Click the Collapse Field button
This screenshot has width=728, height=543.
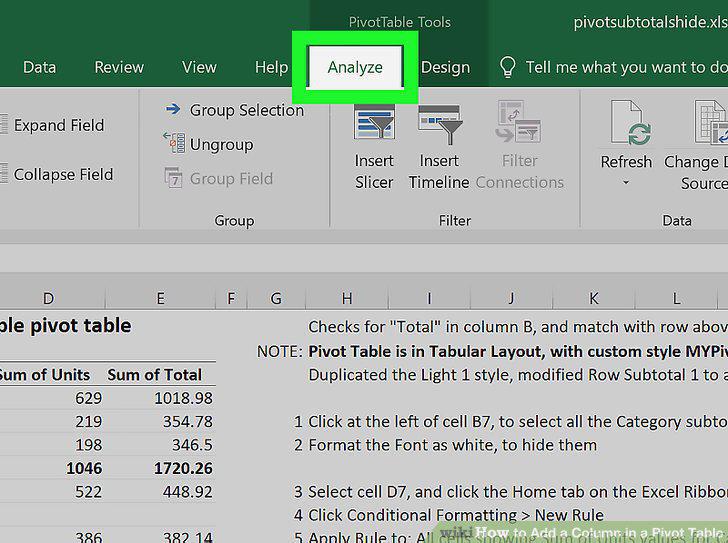(63, 175)
